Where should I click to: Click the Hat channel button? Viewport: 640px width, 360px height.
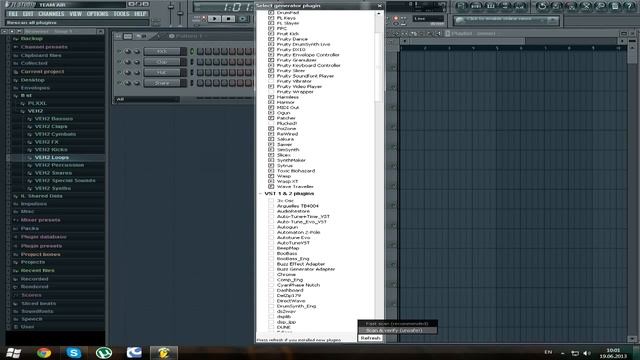[162, 73]
